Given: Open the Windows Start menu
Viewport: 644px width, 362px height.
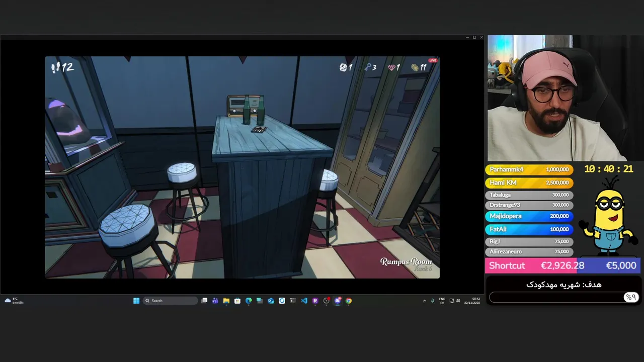Looking at the screenshot, I should pos(136,301).
